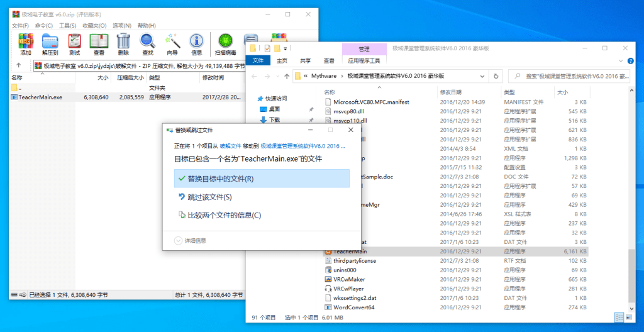Click Mythware in the Explorer address path
This screenshot has height=332, width=644.
(x=324, y=76)
